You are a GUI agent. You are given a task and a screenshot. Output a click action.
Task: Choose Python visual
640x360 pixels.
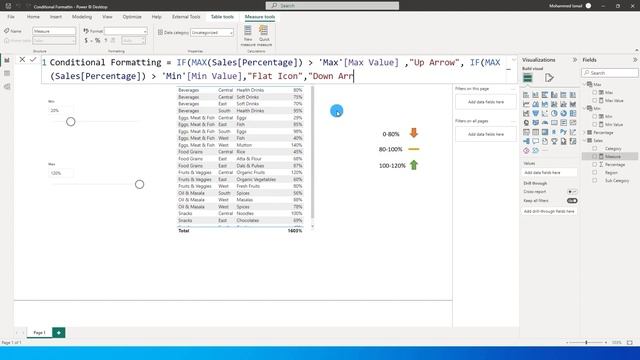tap(564, 132)
